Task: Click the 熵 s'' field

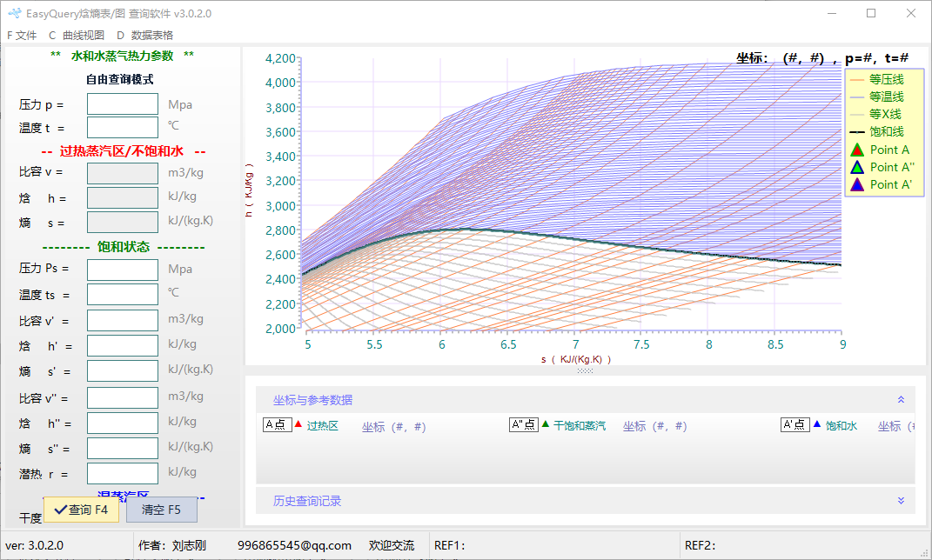Action: click(123, 449)
